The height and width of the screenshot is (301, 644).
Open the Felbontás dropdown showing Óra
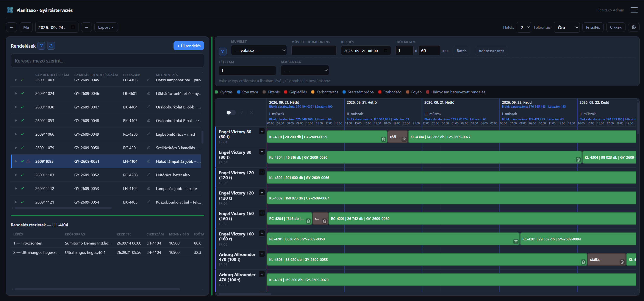click(567, 27)
